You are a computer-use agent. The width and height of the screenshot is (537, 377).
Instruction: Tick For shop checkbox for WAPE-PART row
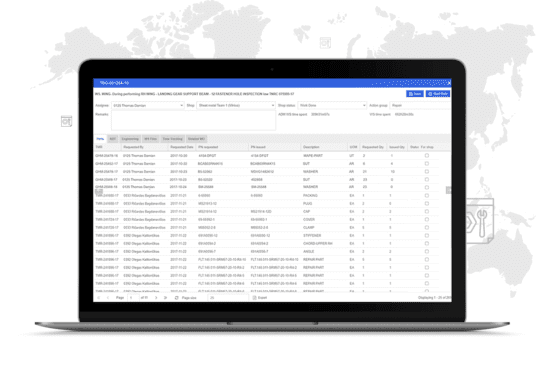pos(427,155)
